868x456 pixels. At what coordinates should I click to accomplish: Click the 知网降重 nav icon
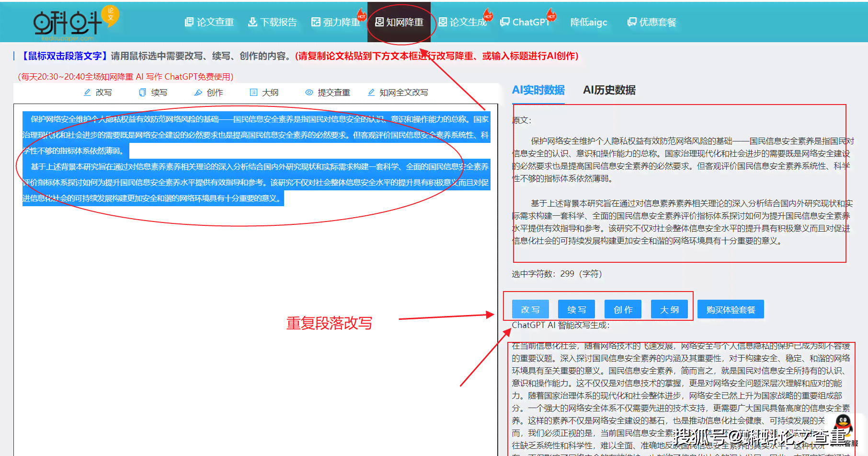point(379,22)
